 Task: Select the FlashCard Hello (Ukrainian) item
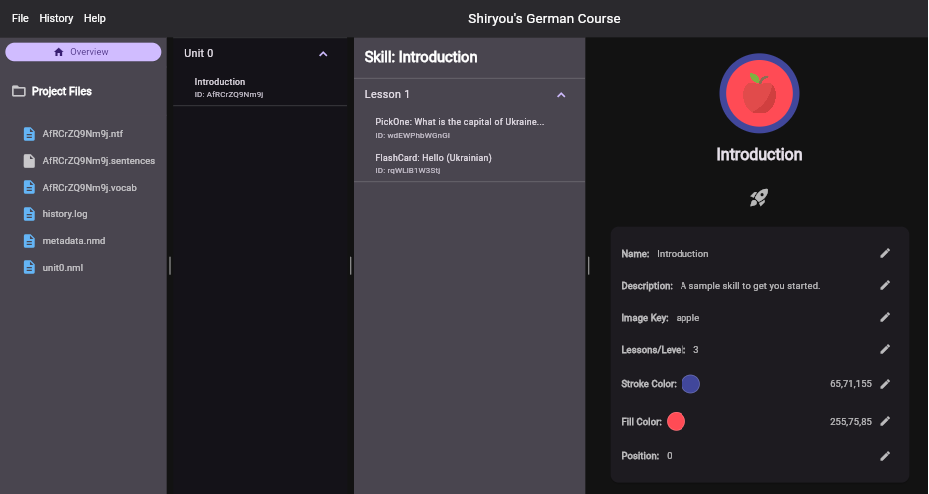(433, 163)
